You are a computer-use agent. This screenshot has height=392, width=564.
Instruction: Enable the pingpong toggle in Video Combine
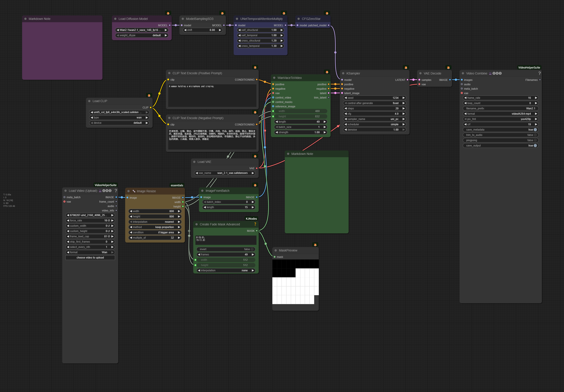(535, 140)
